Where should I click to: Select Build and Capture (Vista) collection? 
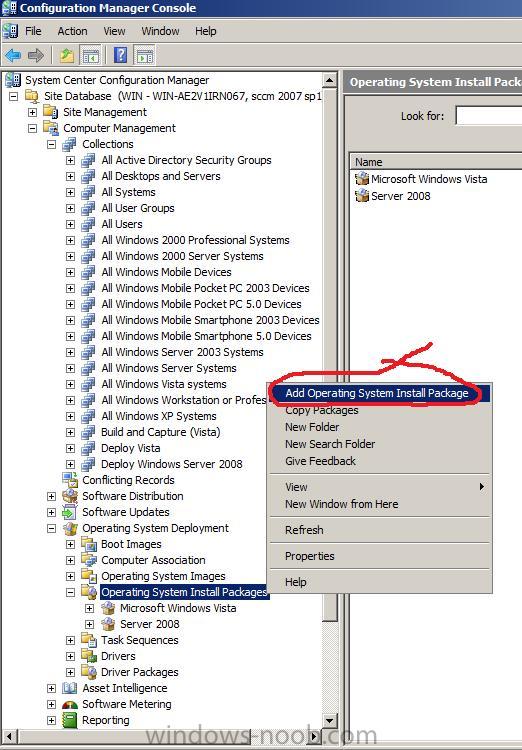(x=161, y=432)
